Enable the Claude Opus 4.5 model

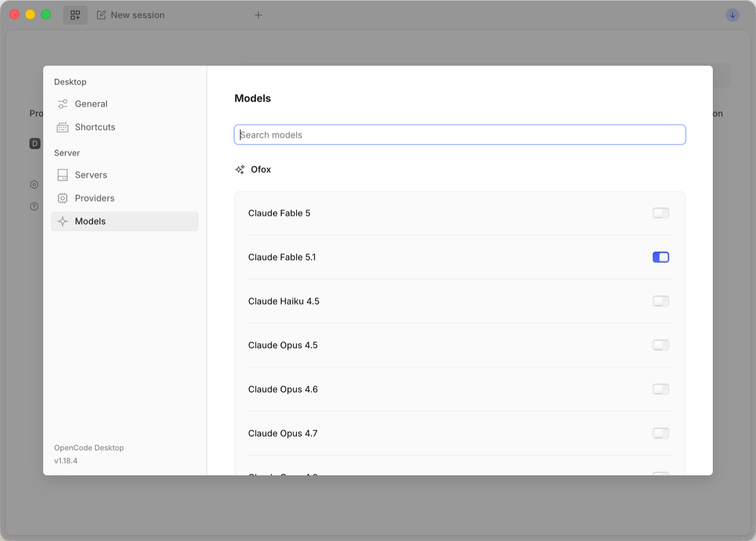pos(661,345)
